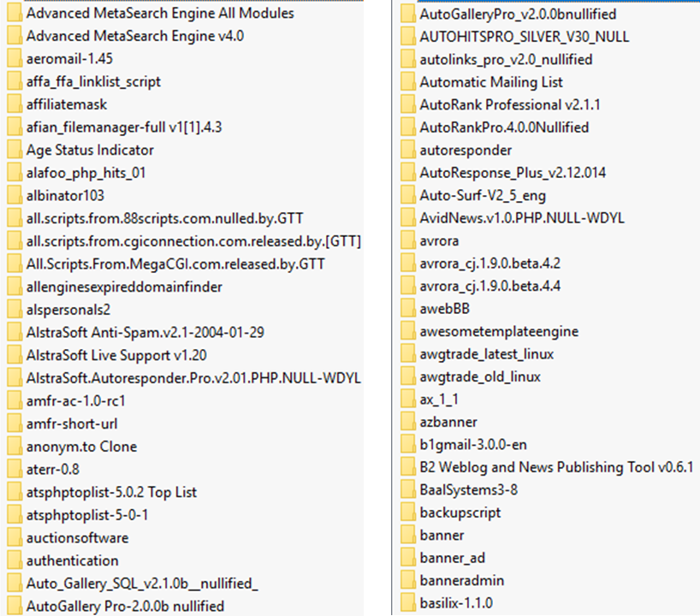Select the folder icon for awebBB
The image size is (700, 616).
[x=407, y=308]
